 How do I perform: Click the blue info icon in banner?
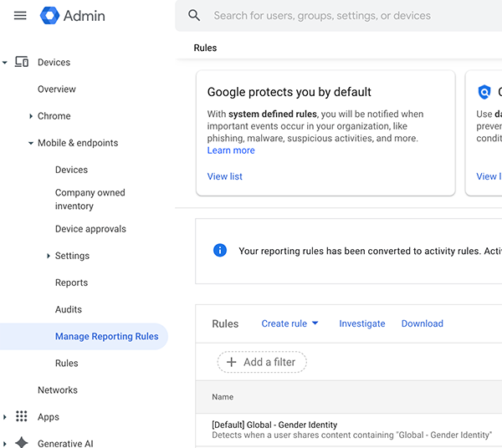pos(220,250)
